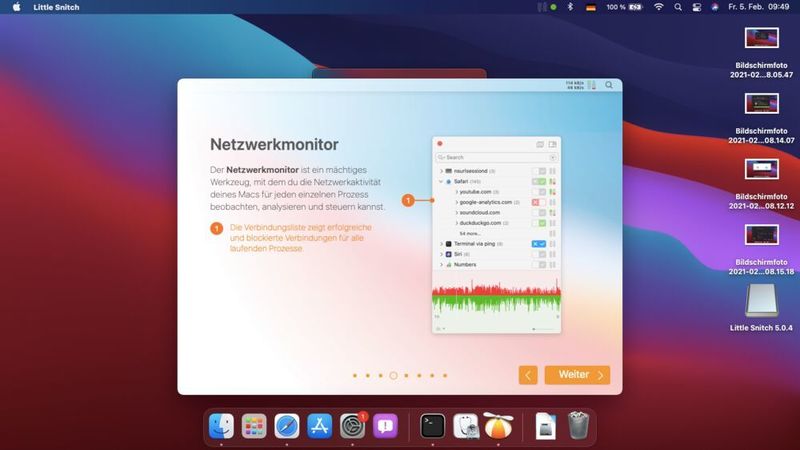The width and height of the screenshot is (800, 450).
Task: Toggle the nsurlsessiond allow/deny switch
Action: 539,171
